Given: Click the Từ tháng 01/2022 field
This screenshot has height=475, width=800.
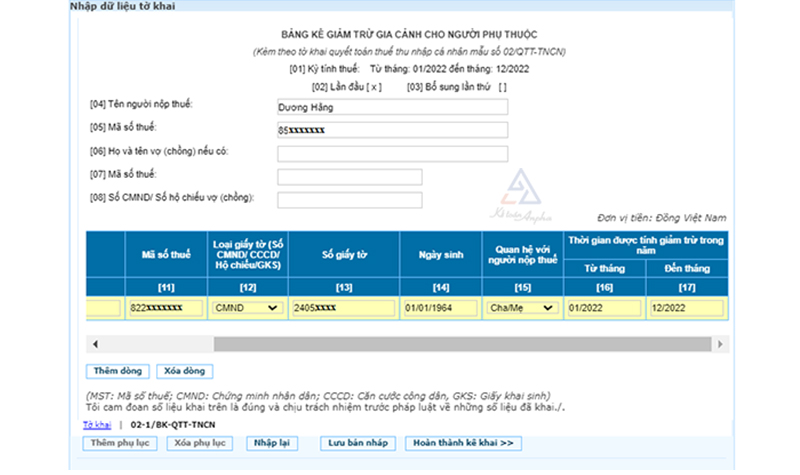Looking at the screenshot, I should [605, 308].
